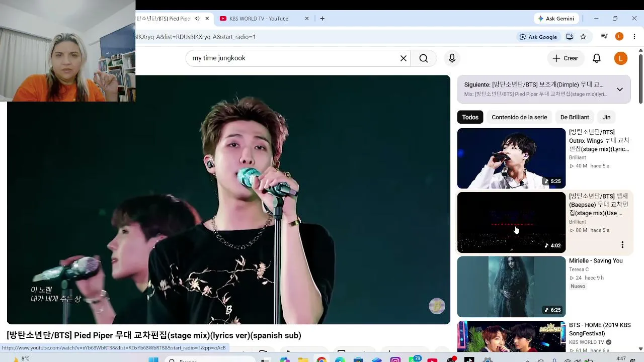Mute the Pied Piper tab audio
This screenshot has width=644, height=362.
click(x=197, y=19)
